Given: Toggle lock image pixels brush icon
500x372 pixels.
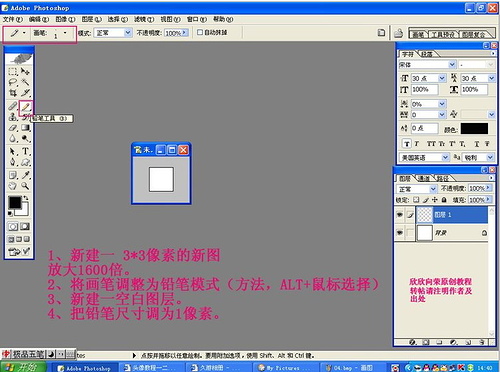Looking at the screenshot, I should point(426,200).
